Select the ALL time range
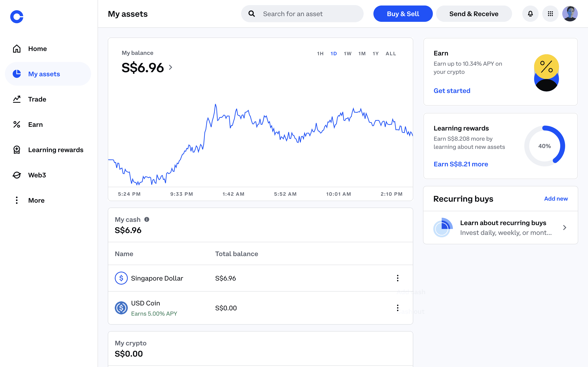 391,54
